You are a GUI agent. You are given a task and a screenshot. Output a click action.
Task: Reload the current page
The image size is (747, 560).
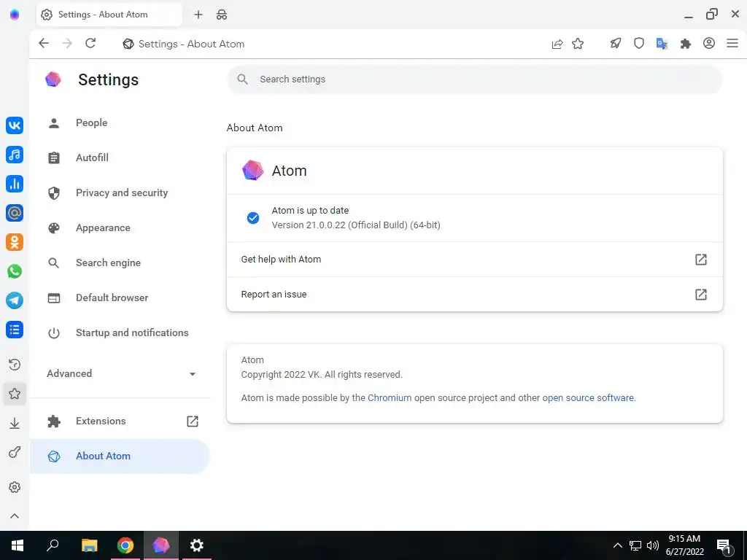90,43
